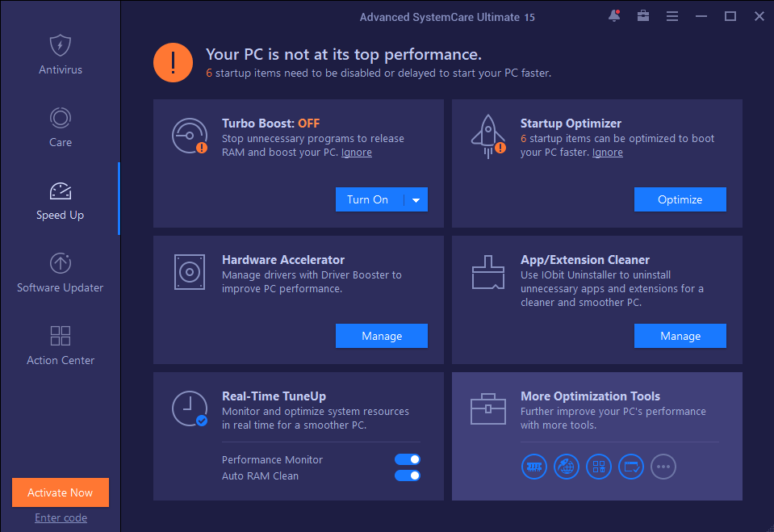
Task: Click Ignore link under Turbo Boost
Action: pyautogui.click(x=357, y=153)
